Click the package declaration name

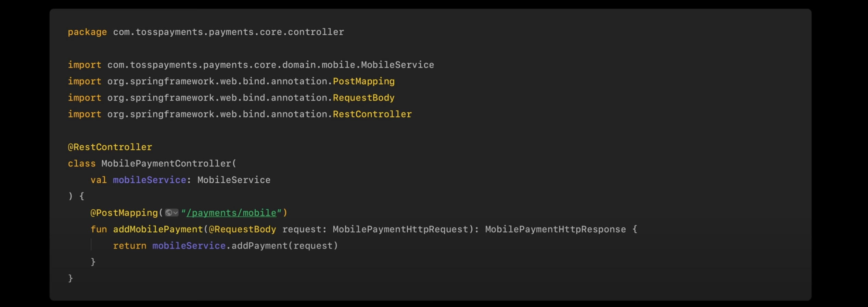tap(228, 32)
